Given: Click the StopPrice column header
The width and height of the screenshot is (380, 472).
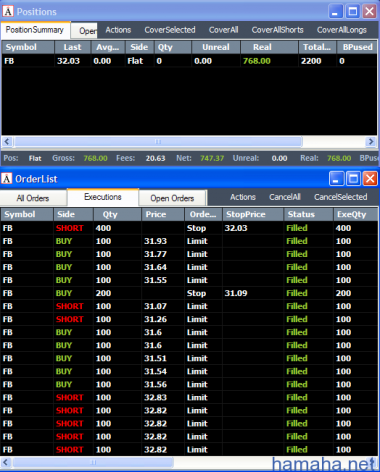Looking at the screenshot, I should coord(253,214).
